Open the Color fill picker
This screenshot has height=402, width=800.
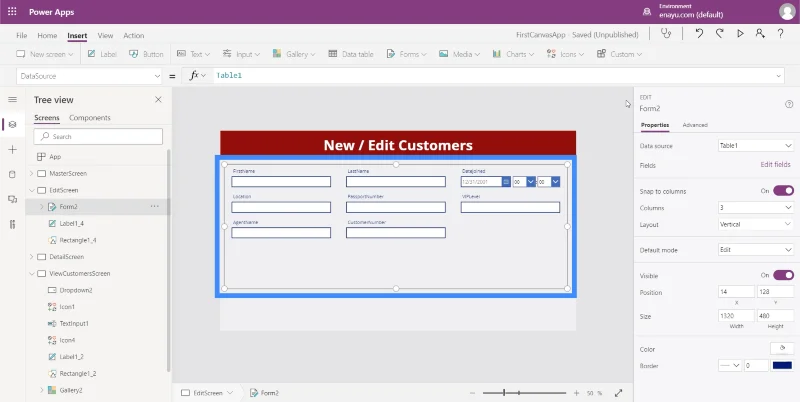coord(782,348)
